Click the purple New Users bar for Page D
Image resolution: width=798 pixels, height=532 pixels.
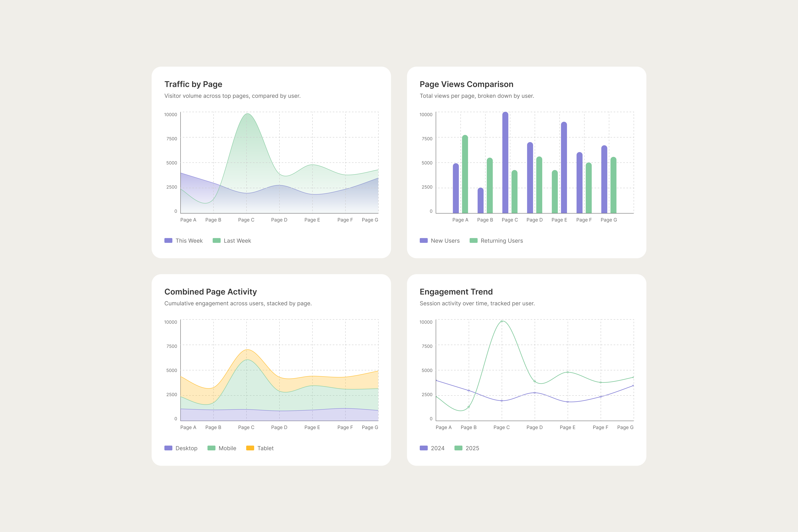click(530, 178)
